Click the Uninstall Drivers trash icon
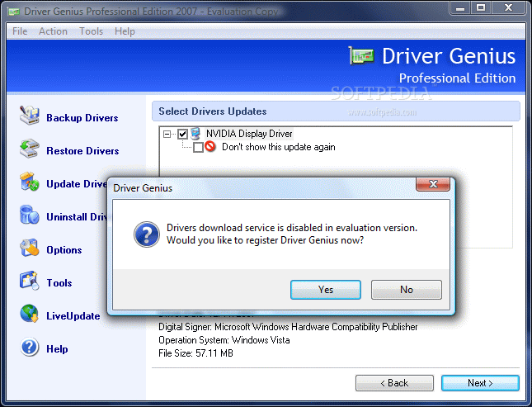This screenshot has height=407, width=532. (29, 215)
